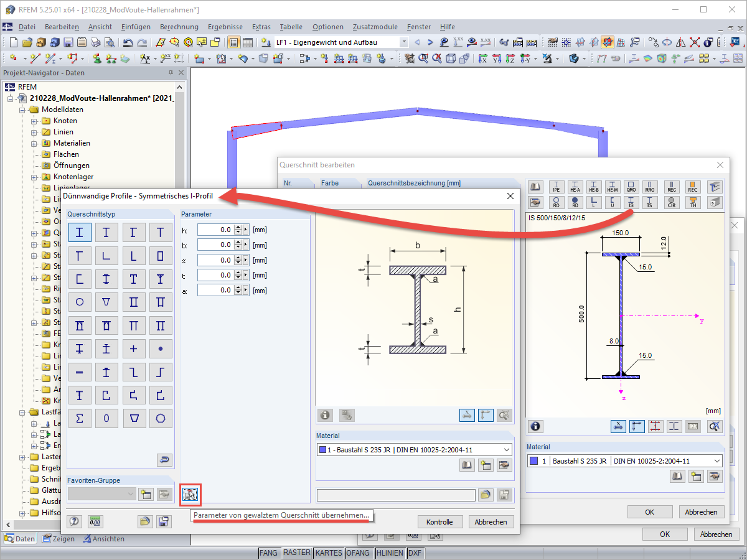Image resolution: width=747 pixels, height=560 pixels.
Task: Click the decimal places 0.00 settings icon
Action: pyautogui.click(x=95, y=521)
